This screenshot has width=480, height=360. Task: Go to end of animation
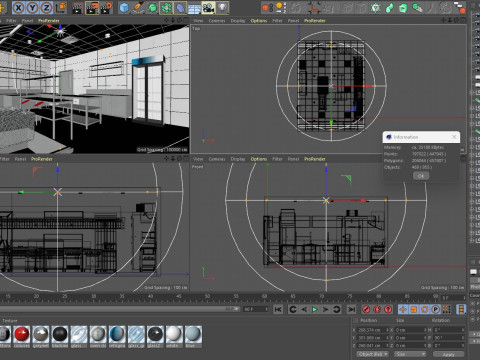click(351, 309)
